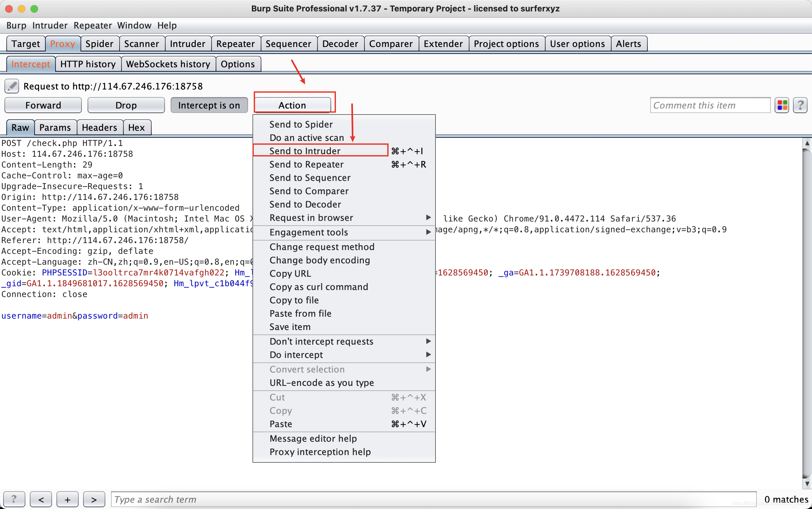This screenshot has width=812, height=509.
Task: Open the Intruder main tab
Action: (x=187, y=44)
